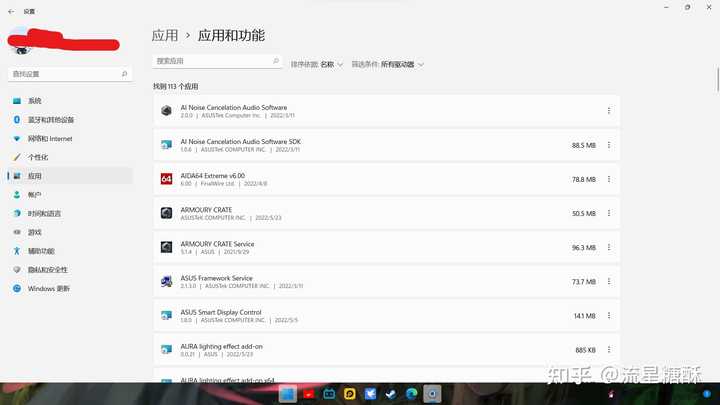This screenshot has width=720, height=405.
Task: Open 游戏 settings category
Action: tap(70, 232)
